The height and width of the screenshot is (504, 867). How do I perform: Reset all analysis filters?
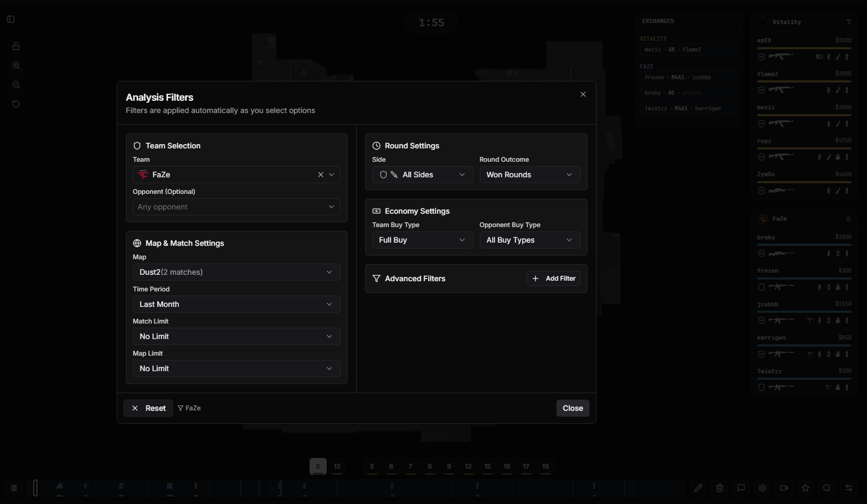pyautogui.click(x=148, y=408)
